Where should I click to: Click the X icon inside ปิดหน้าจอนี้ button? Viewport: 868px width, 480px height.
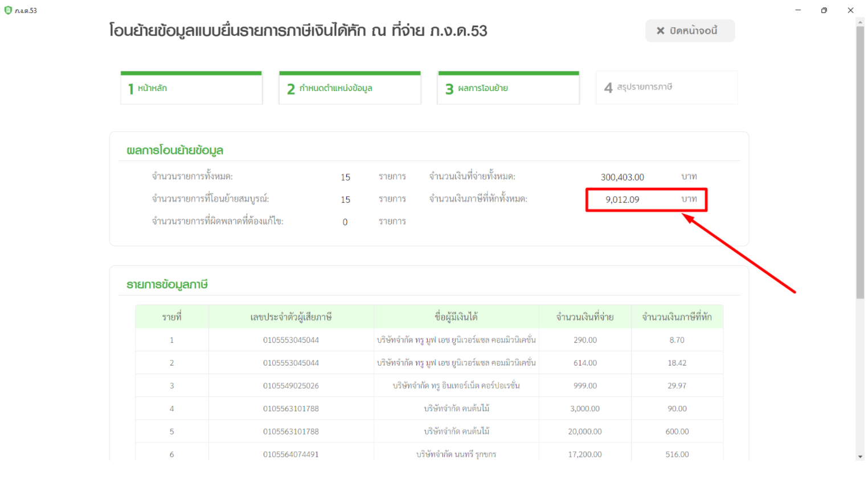[x=660, y=31]
